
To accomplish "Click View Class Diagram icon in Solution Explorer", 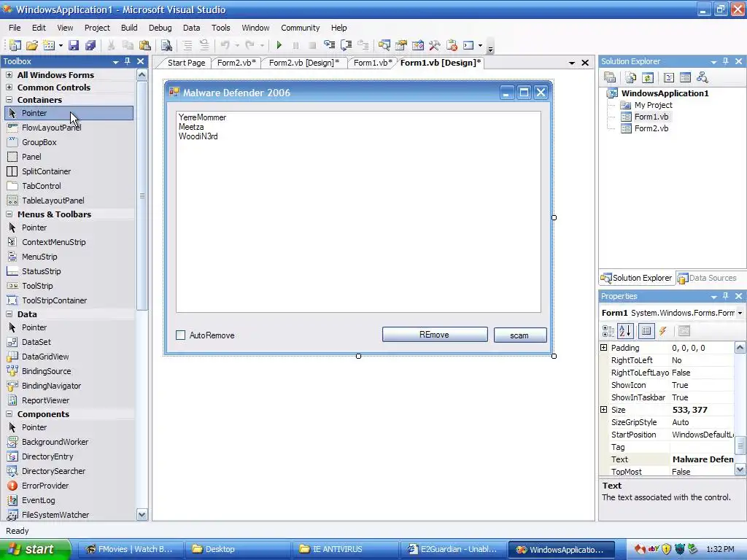I will [703, 77].
